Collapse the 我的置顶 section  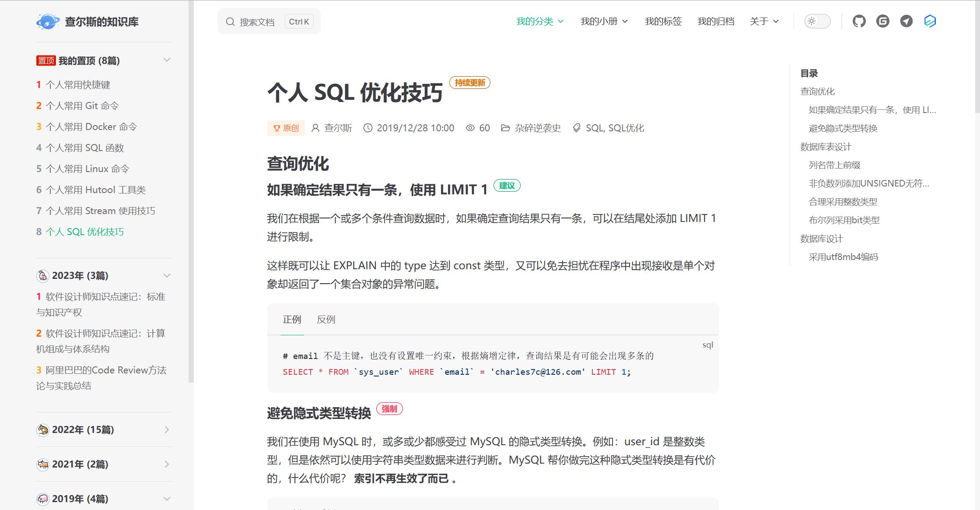tap(167, 60)
